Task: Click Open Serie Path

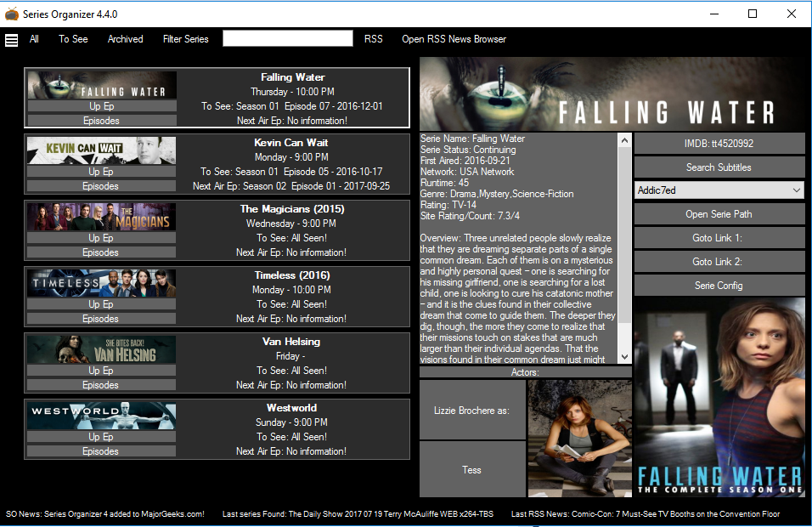Action: pos(719,214)
